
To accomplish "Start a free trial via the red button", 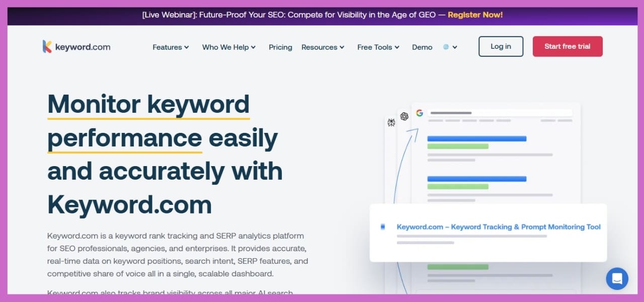I will point(568,46).
